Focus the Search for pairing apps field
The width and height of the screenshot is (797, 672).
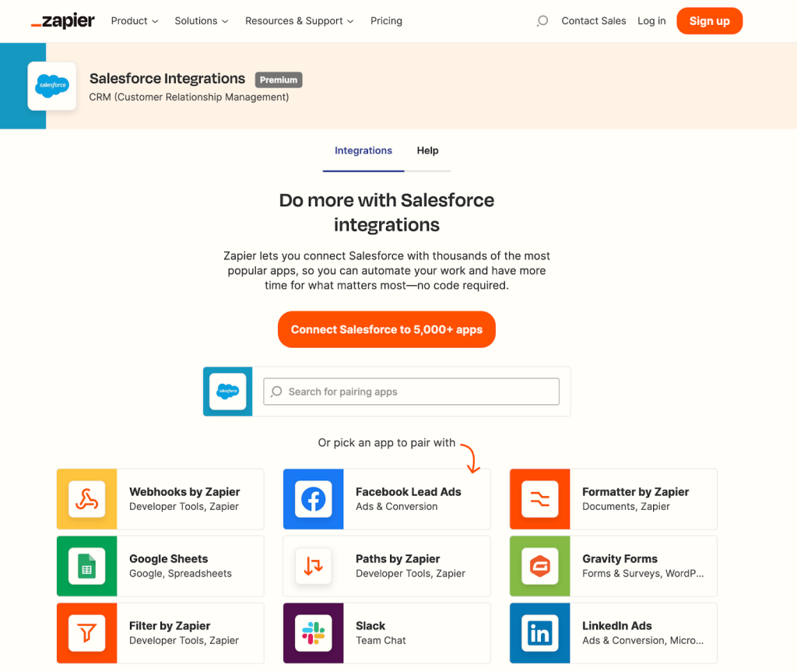point(411,391)
